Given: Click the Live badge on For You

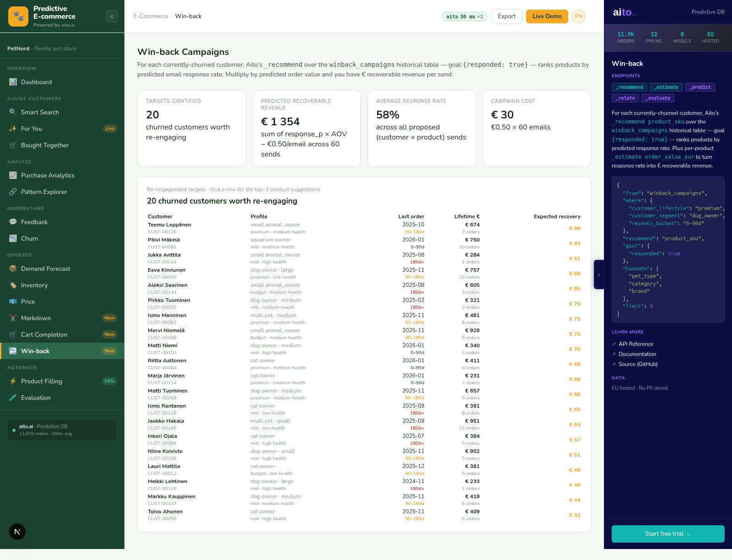Looking at the screenshot, I should pos(110,129).
